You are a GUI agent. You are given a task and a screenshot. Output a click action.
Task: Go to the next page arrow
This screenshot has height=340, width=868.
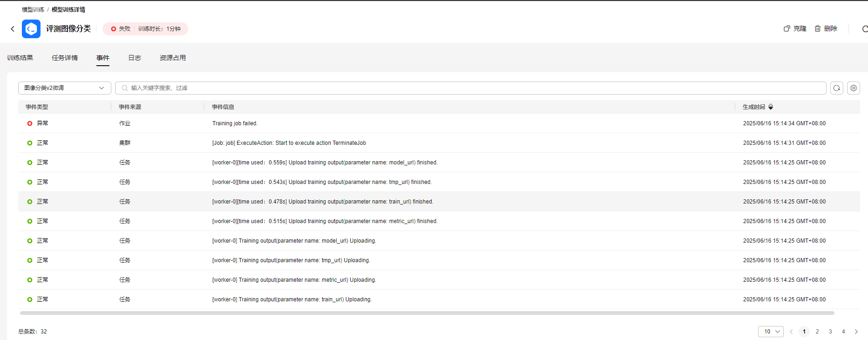pos(856,332)
